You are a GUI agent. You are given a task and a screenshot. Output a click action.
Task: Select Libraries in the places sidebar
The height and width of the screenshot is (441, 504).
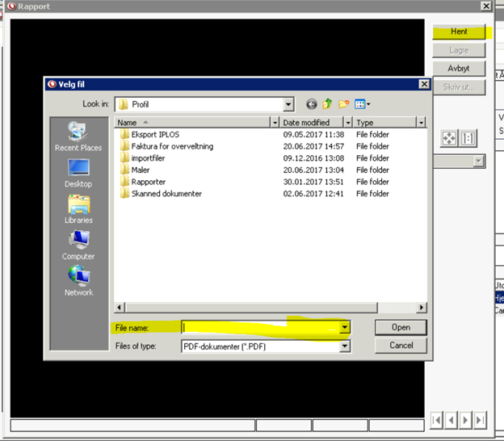[x=78, y=209]
